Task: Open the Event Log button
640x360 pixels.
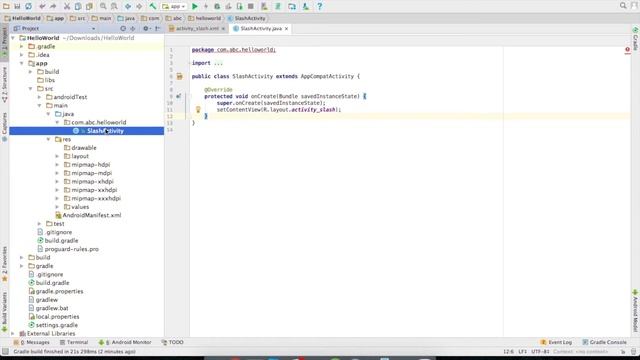Action: coord(556,342)
